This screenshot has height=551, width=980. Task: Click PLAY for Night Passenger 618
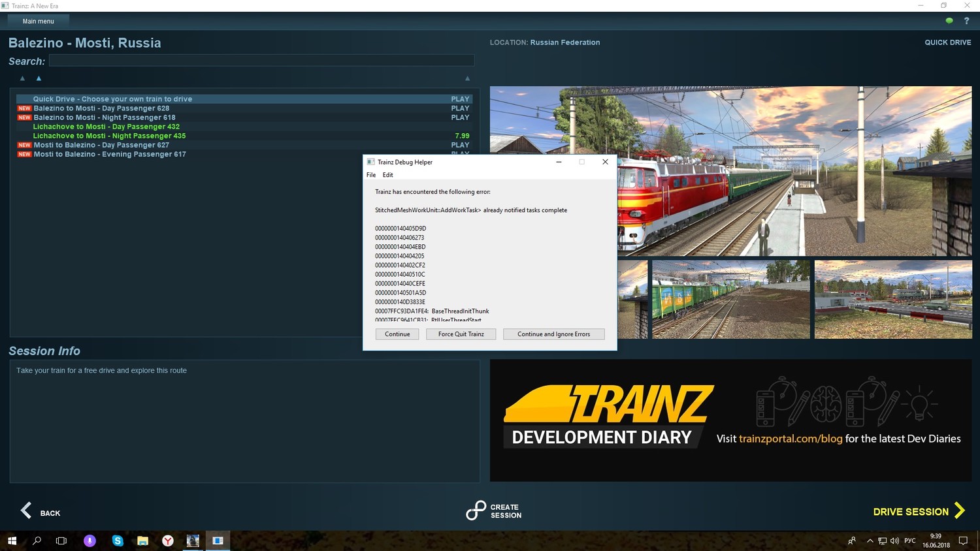click(x=460, y=118)
